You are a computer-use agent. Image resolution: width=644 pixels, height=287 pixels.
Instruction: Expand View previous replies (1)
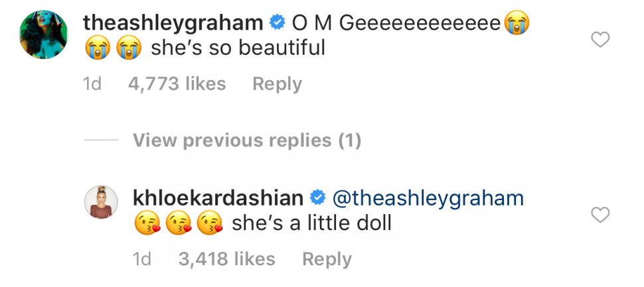246,141
